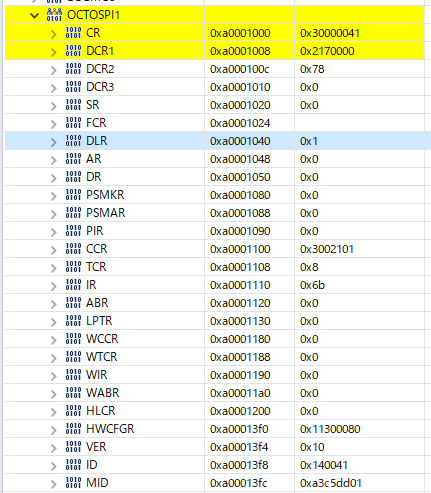
Task: Expand the DLR register row
Action: (53, 142)
